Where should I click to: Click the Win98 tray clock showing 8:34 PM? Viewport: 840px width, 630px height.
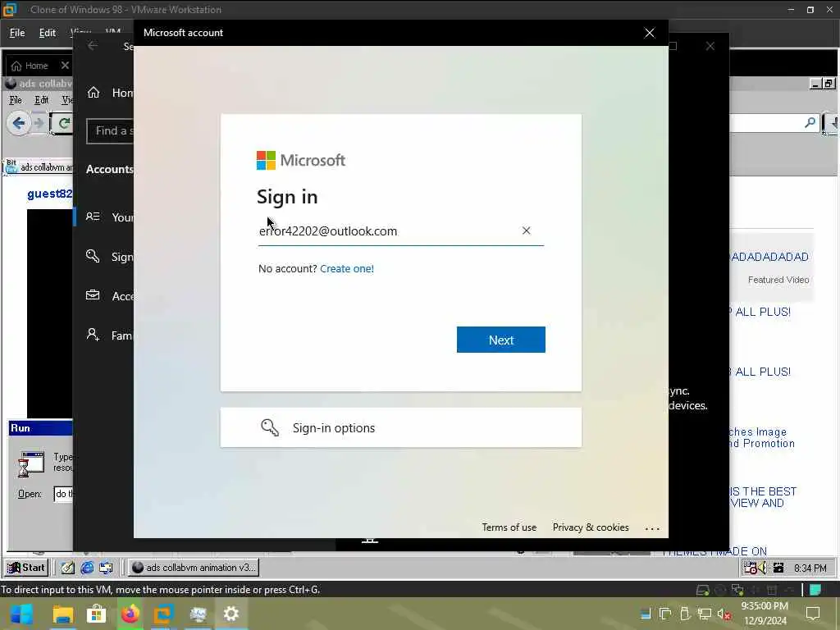[x=810, y=568]
